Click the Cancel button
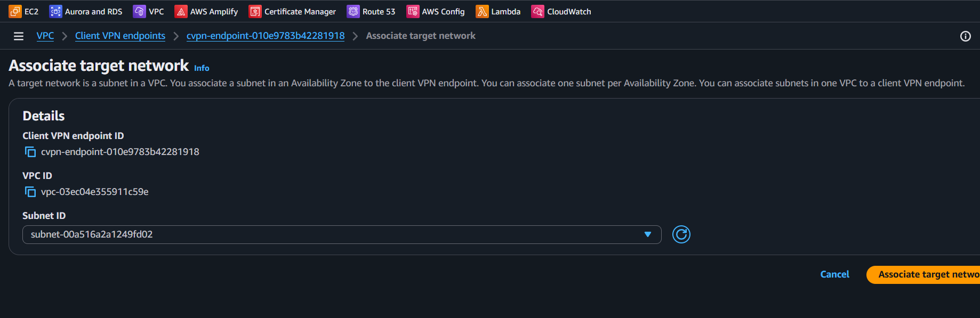The width and height of the screenshot is (980, 318). (x=834, y=274)
